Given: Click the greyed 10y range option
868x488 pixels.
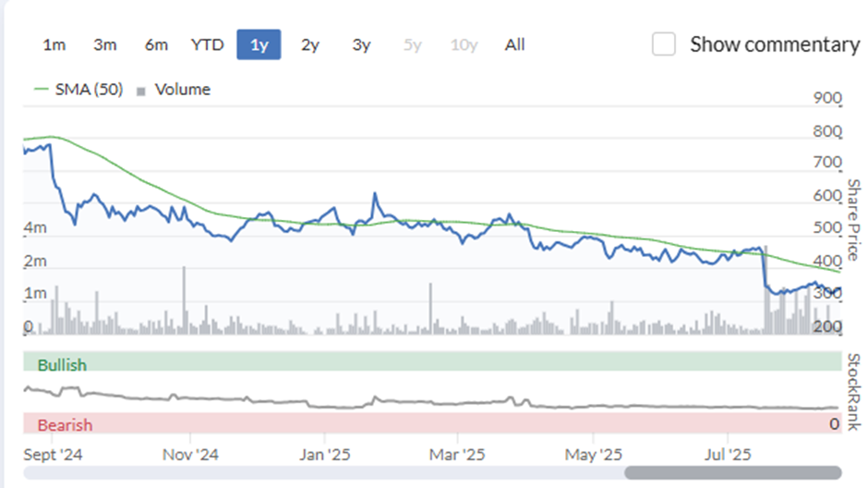Looking at the screenshot, I should [x=464, y=45].
